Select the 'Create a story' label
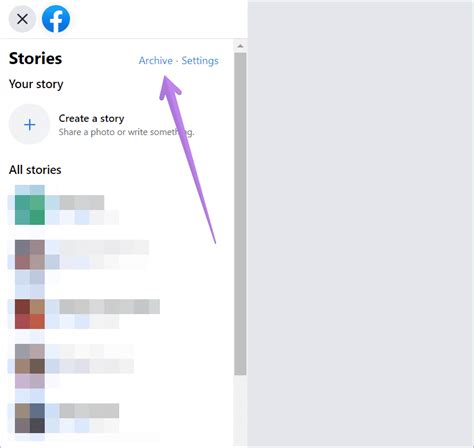474x448 pixels. click(91, 118)
